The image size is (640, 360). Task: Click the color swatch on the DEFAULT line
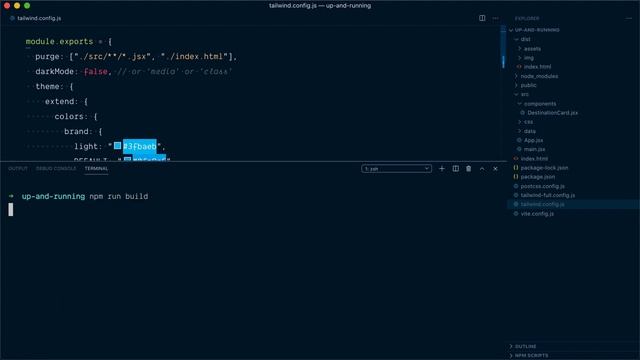(x=127, y=159)
